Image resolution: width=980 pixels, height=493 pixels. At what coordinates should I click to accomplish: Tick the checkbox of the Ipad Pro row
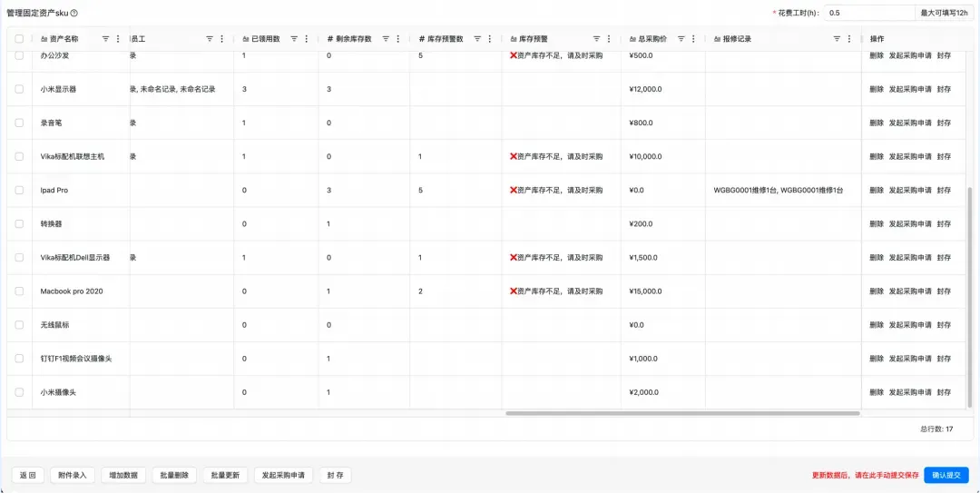point(19,190)
